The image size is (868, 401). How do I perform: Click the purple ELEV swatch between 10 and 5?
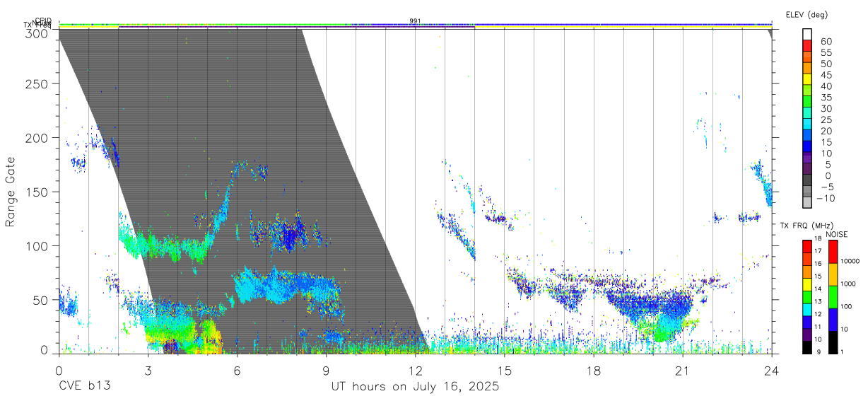coord(807,158)
